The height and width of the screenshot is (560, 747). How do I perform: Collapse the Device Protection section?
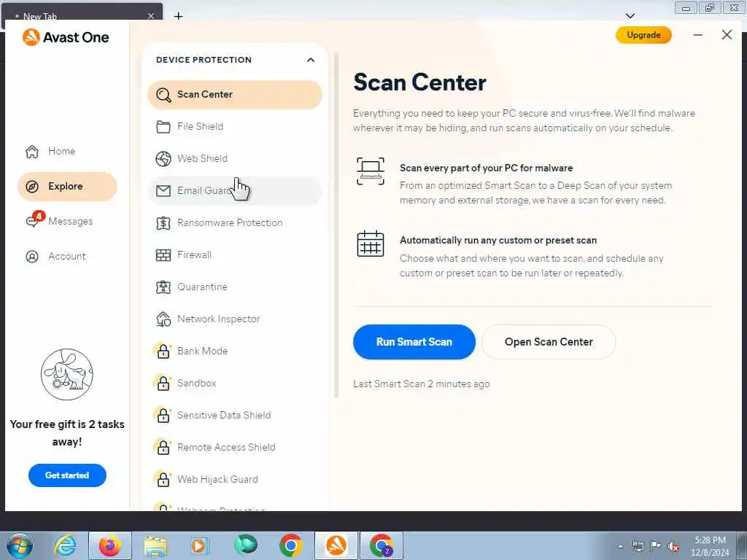311,60
